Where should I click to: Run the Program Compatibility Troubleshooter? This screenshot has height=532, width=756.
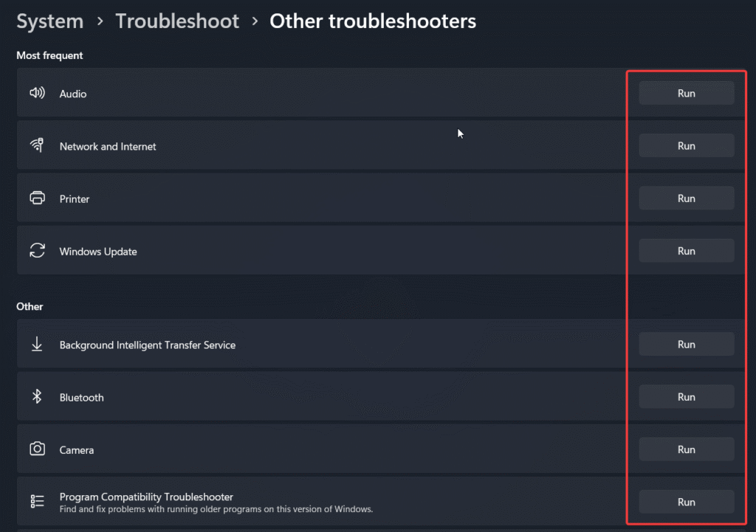pyautogui.click(x=686, y=502)
